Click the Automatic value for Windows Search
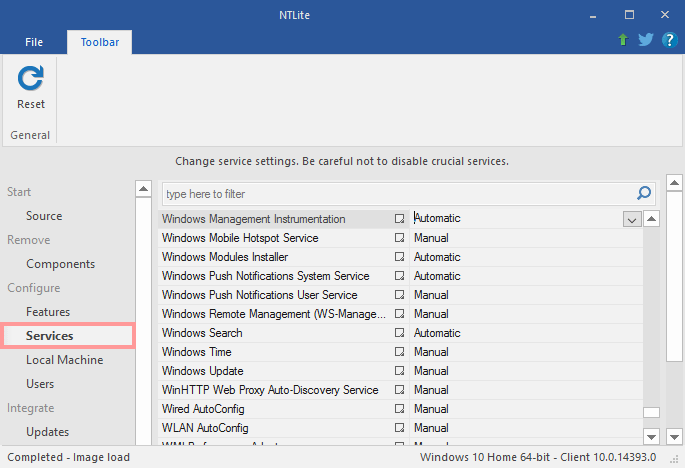The image size is (685, 468). point(437,333)
